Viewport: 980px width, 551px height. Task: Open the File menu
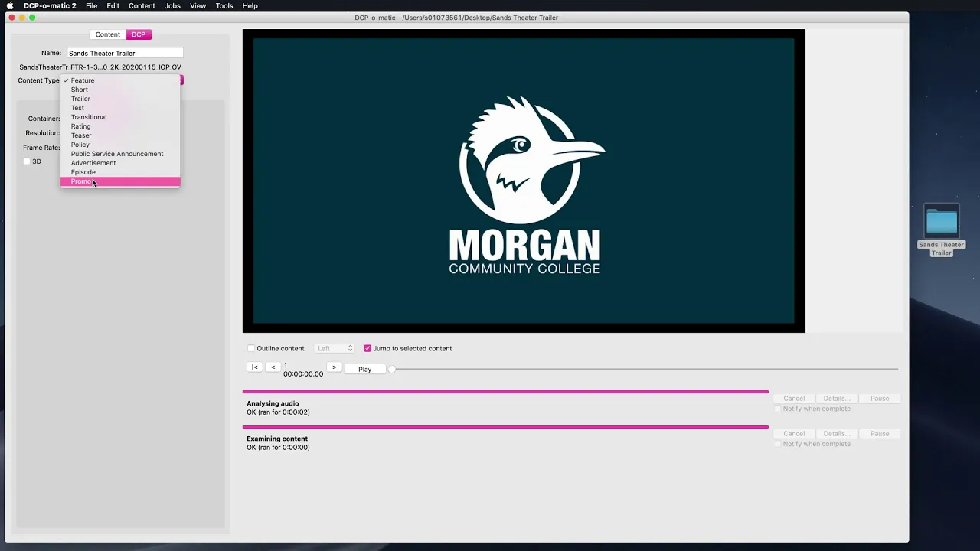click(91, 5)
